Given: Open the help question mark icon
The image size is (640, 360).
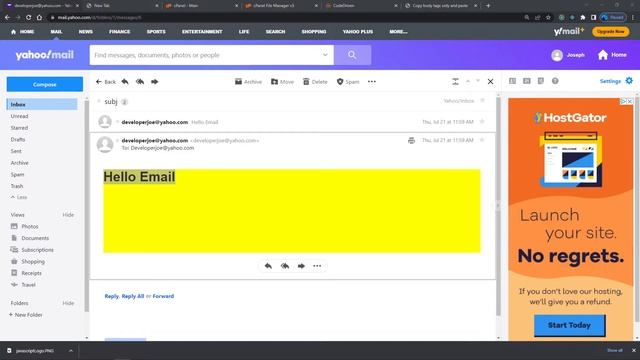Looking at the screenshot, I should (555, 81).
